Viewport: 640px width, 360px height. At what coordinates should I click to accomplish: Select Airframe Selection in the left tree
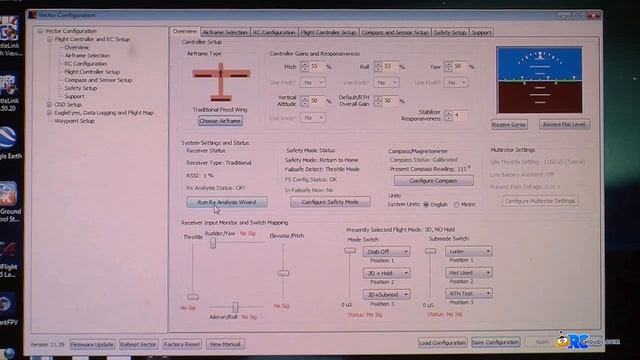point(87,56)
